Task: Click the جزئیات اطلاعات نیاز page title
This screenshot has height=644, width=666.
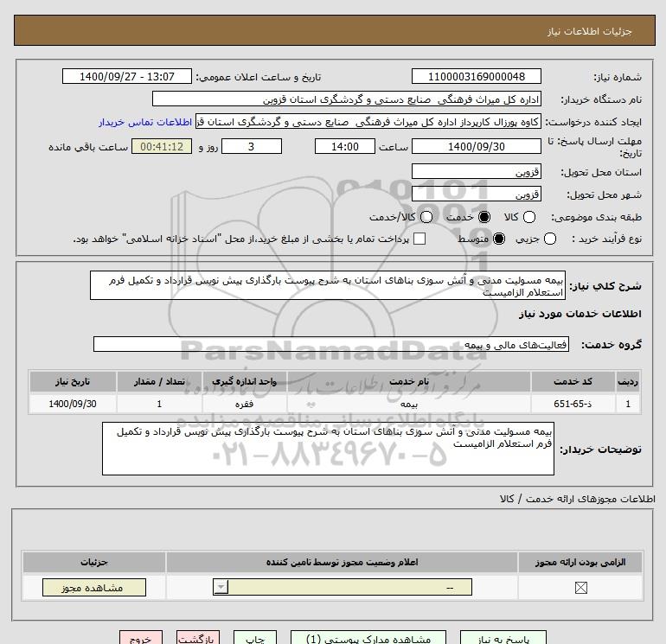Action: point(590,31)
